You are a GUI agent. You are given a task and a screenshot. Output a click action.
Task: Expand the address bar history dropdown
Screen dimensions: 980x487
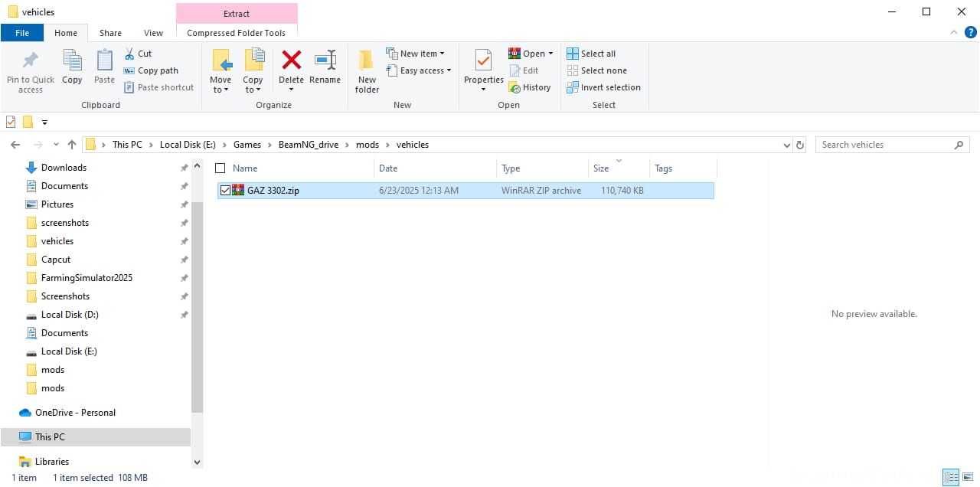tap(787, 145)
